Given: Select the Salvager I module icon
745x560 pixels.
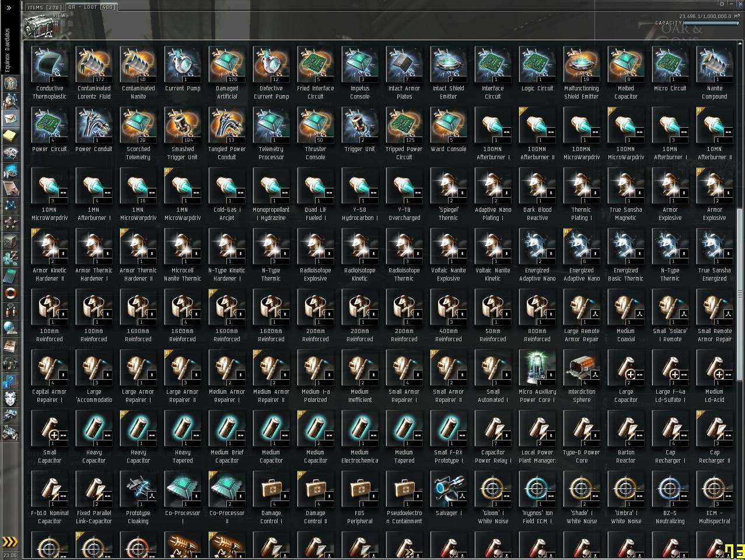Looking at the screenshot, I should pyautogui.click(x=449, y=493).
